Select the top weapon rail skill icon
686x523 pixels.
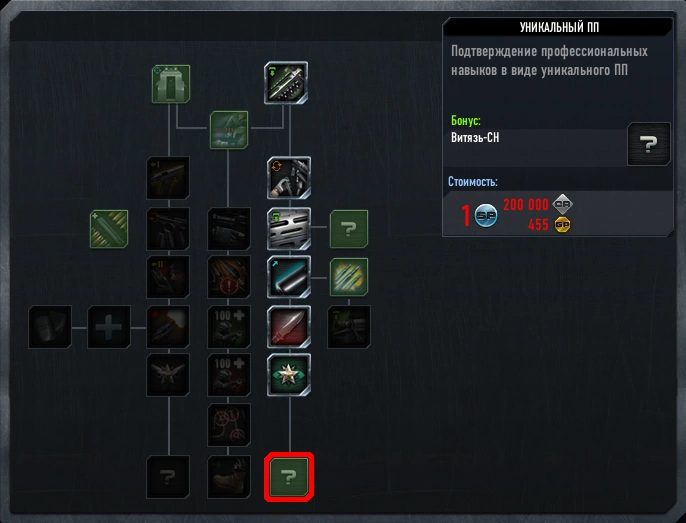click(286, 83)
